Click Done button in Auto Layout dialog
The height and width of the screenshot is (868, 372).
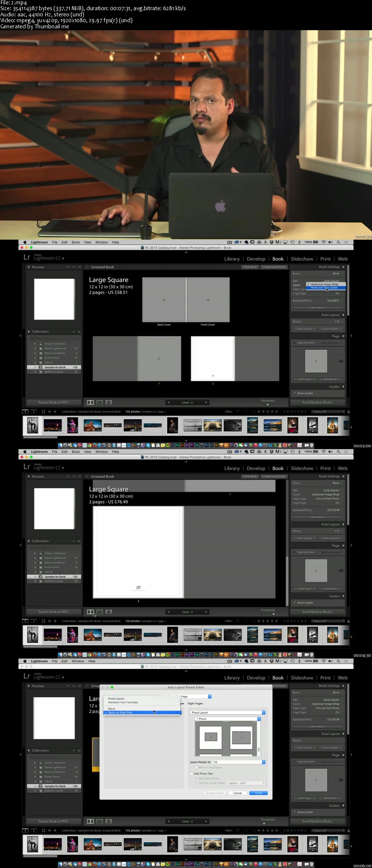pos(258,793)
